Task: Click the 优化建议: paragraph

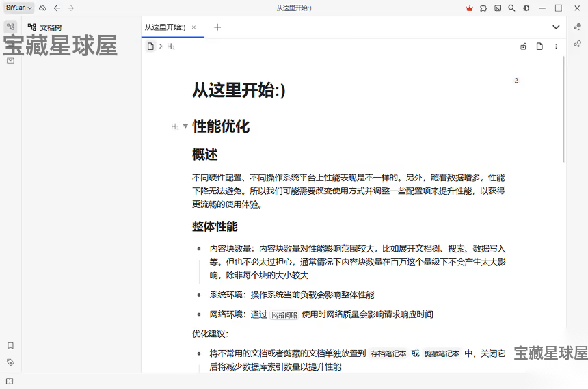Action: (x=211, y=334)
